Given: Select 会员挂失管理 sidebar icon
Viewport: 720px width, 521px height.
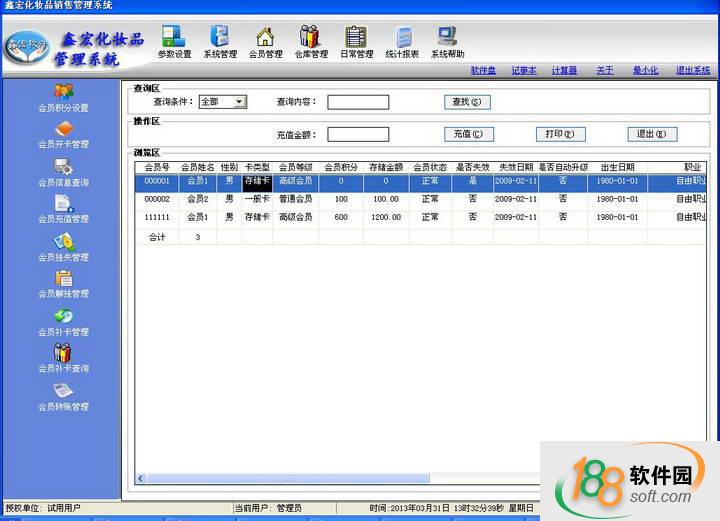Looking at the screenshot, I should pyautogui.click(x=63, y=246).
